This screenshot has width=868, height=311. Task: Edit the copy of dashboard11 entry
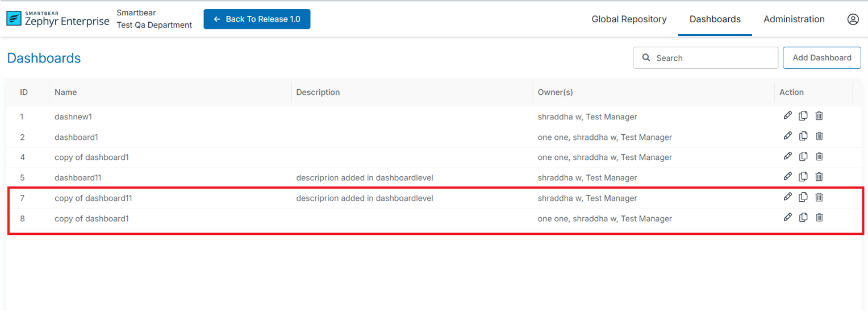click(x=787, y=197)
